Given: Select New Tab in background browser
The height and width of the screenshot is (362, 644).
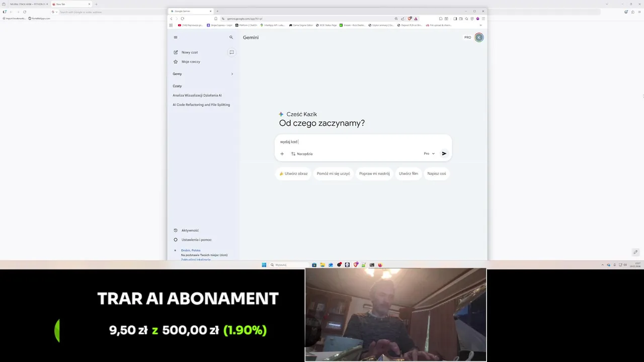Looking at the screenshot, I should point(70,4).
